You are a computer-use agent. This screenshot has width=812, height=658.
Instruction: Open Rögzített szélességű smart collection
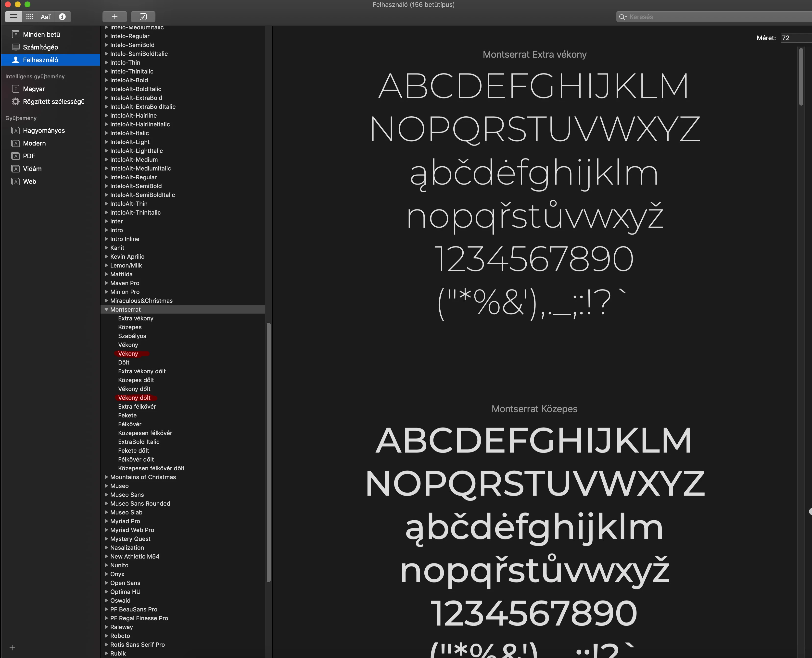[x=53, y=102]
